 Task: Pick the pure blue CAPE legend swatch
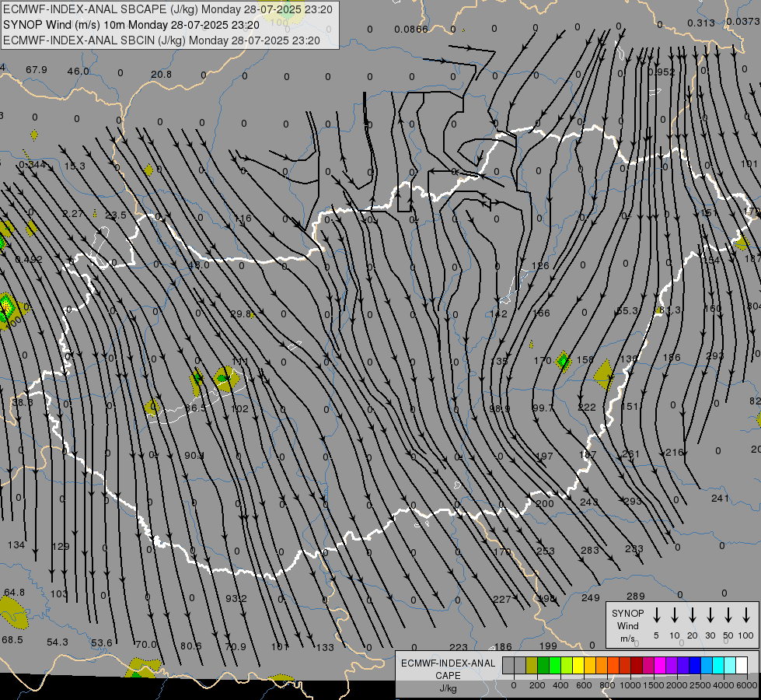click(x=694, y=666)
